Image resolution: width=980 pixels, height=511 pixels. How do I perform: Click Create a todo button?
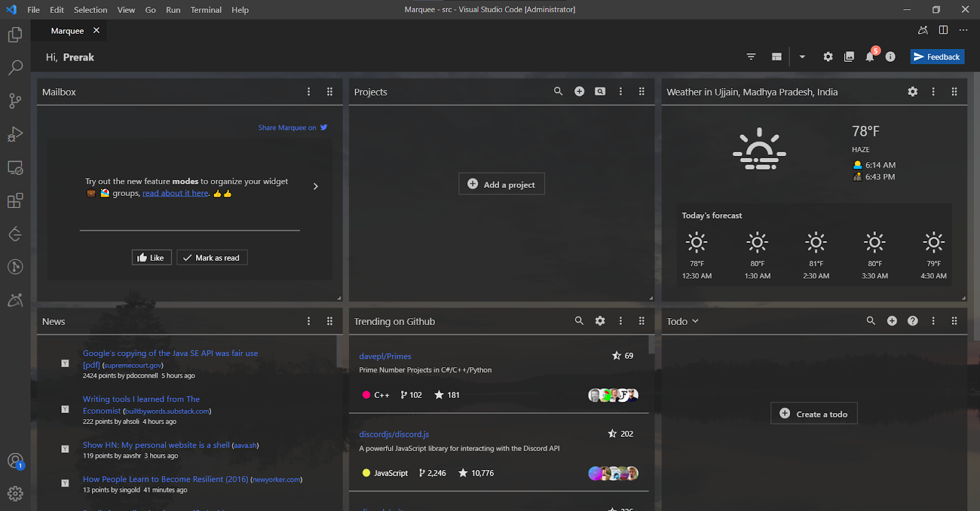tap(814, 414)
